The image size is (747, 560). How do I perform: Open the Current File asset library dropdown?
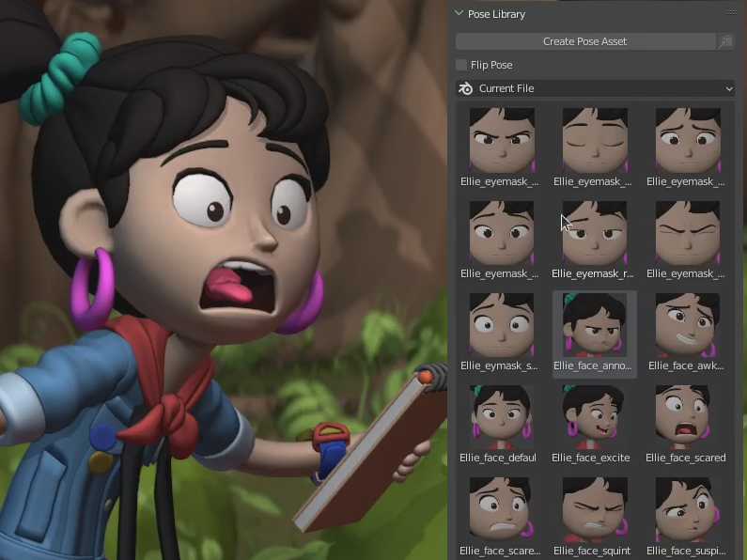[x=595, y=88]
